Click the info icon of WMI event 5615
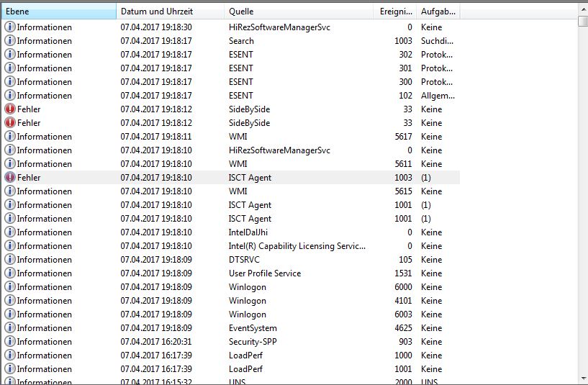 tap(10, 191)
